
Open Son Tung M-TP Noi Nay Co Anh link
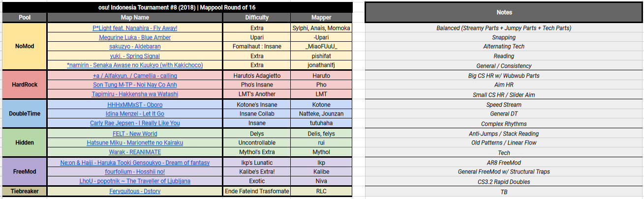135,85
